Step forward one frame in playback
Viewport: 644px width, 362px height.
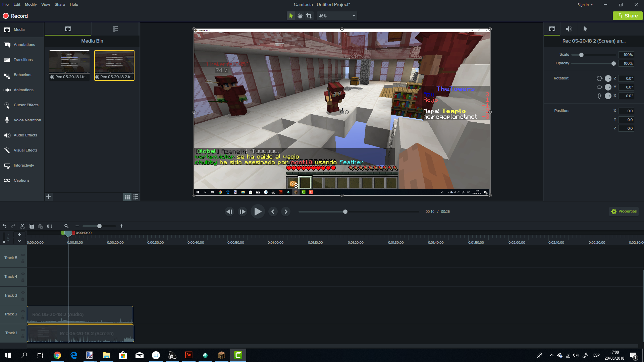coord(243,212)
